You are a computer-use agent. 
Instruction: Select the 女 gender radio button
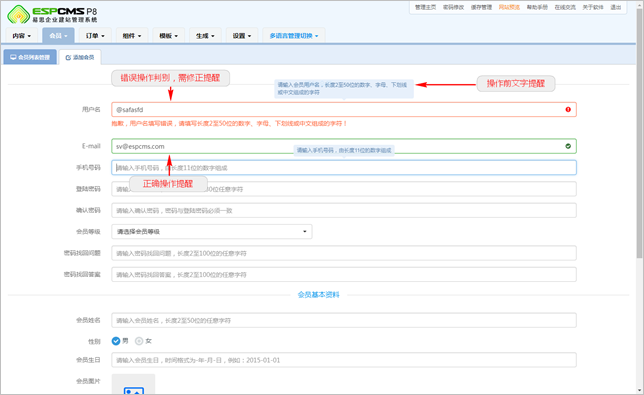pyautogui.click(x=139, y=341)
